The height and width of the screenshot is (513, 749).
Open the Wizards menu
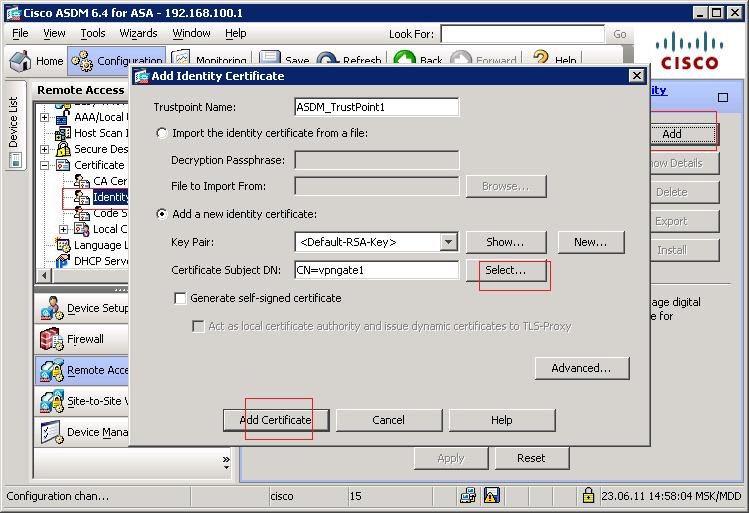(138, 33)
